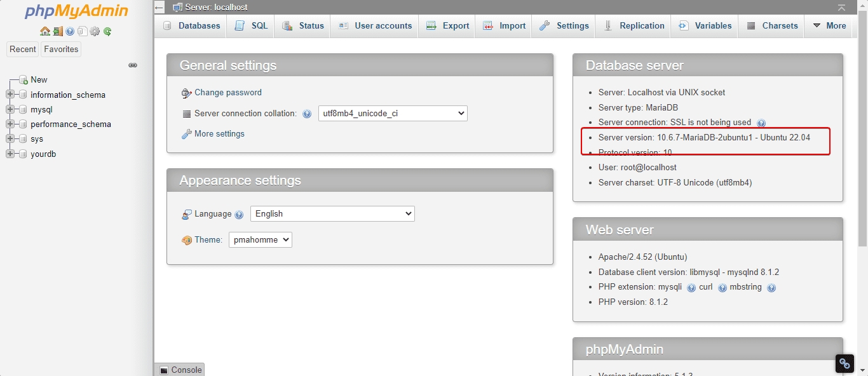This screenshot has height=376, width=868.
Task: Open phpMyAdmin documentation question-mark icon
Action: (70, 31)
